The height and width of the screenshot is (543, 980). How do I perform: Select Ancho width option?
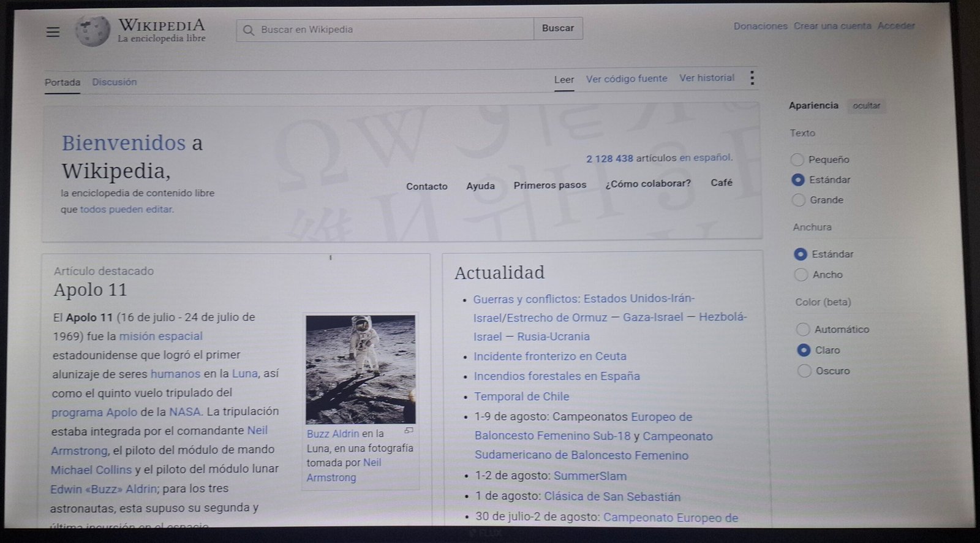[x=801, y=275]
